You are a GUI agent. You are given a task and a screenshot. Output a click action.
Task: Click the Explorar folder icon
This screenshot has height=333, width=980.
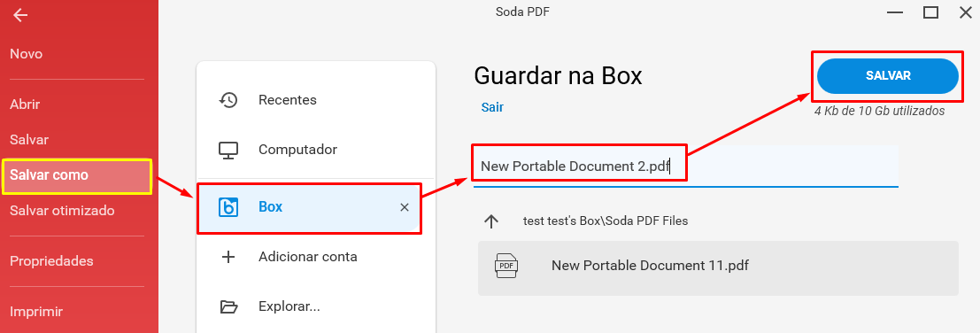(228, 306)
